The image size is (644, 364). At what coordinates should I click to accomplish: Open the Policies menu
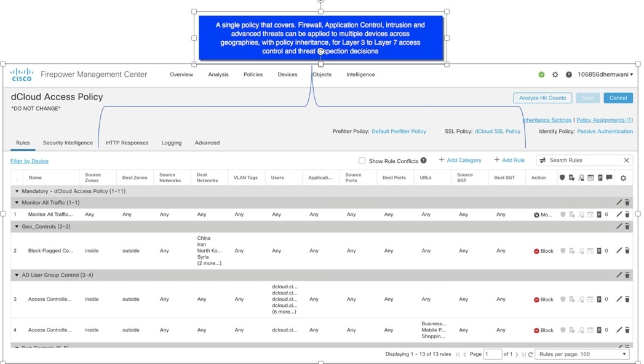pos(253,74)
